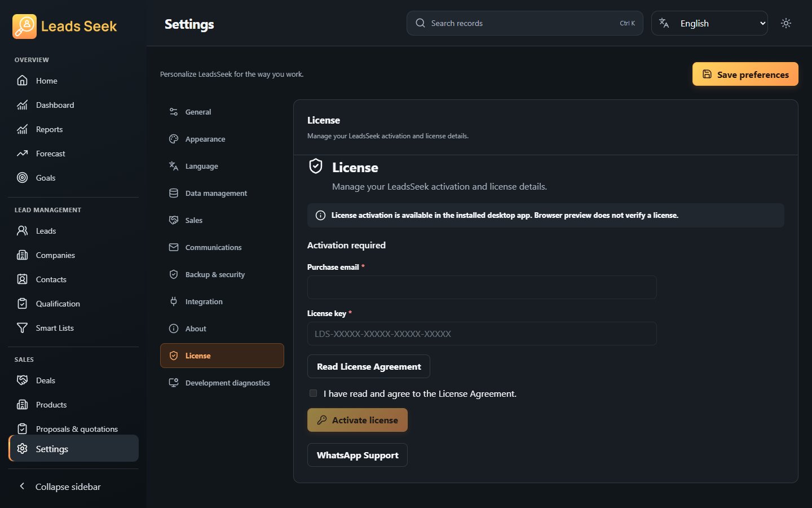
Task: Open Qualification clipboard icon
Action: 22,304
